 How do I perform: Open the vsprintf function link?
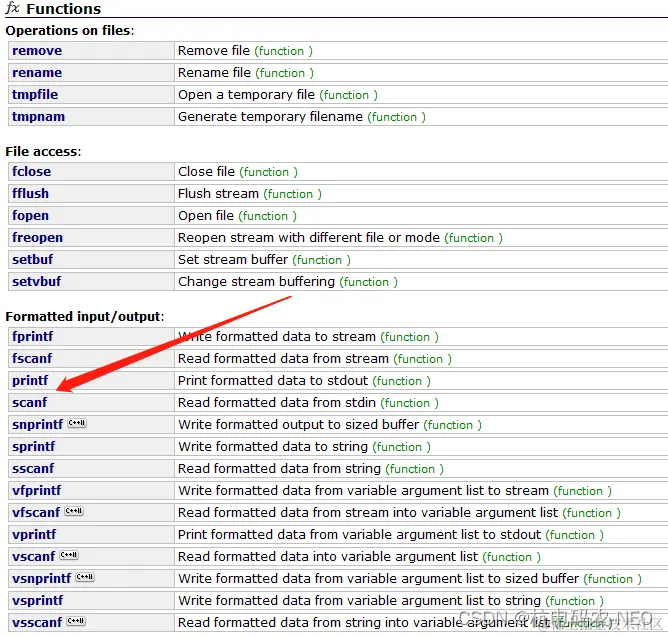pyautogui.click(x=37, y=601)
